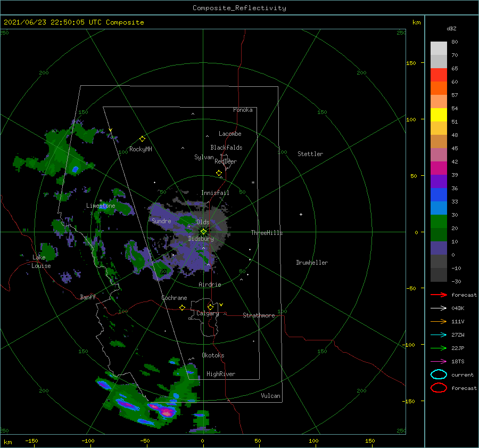Click the ThreeHills town label
The height and width of the screenshot is (448, 479).
267,233
